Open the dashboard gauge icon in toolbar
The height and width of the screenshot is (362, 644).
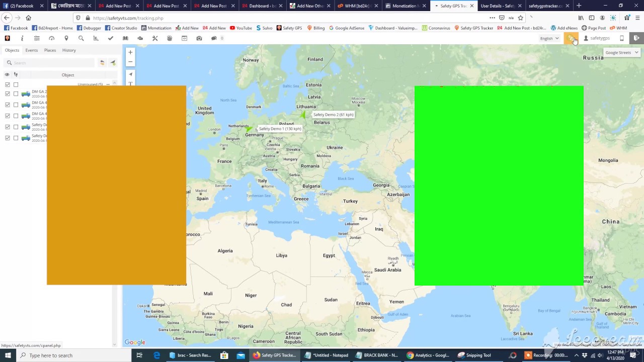click(51, 38)
